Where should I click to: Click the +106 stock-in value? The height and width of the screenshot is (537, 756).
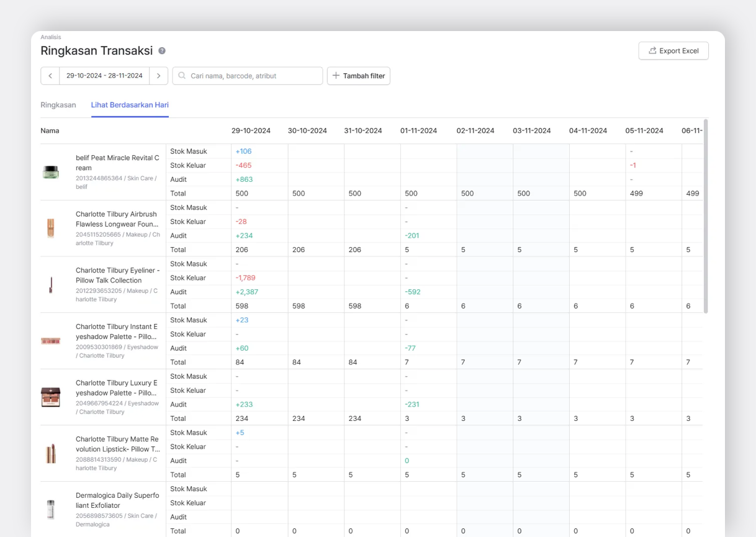click(x=243, y=151)
